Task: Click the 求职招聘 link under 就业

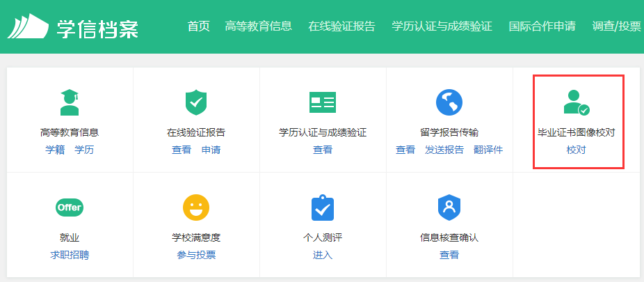Action: (70, 255)
